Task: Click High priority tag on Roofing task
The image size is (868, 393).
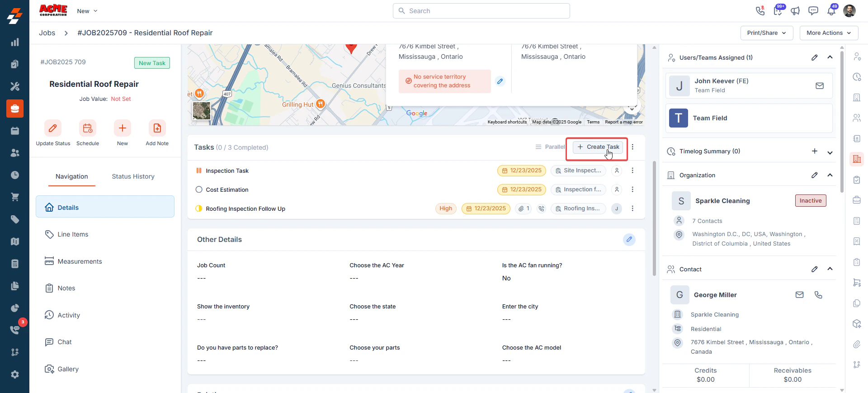Action: coord(446,208)
